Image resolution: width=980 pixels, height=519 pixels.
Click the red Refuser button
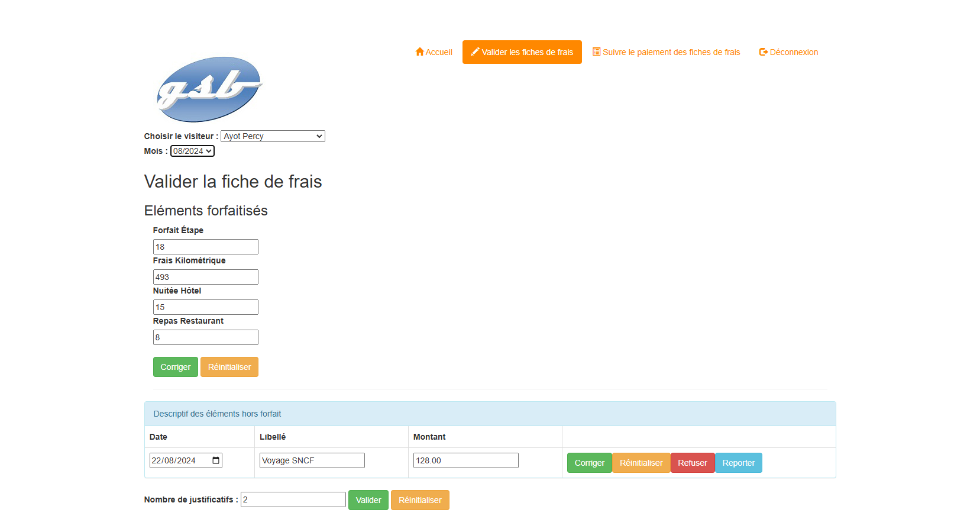click(x=692, y=463)
